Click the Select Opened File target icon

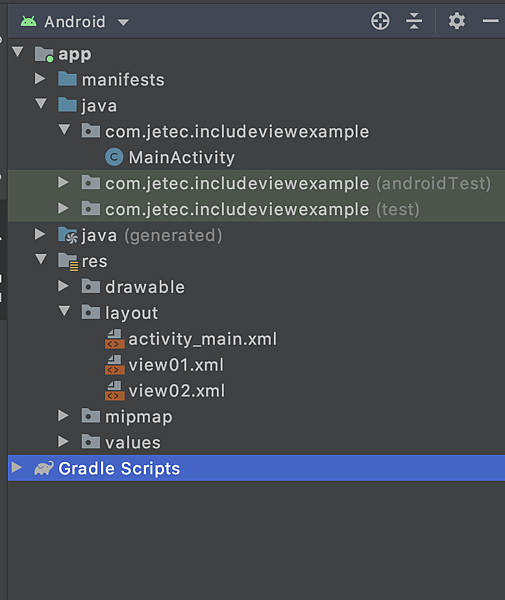coord(380,21)
